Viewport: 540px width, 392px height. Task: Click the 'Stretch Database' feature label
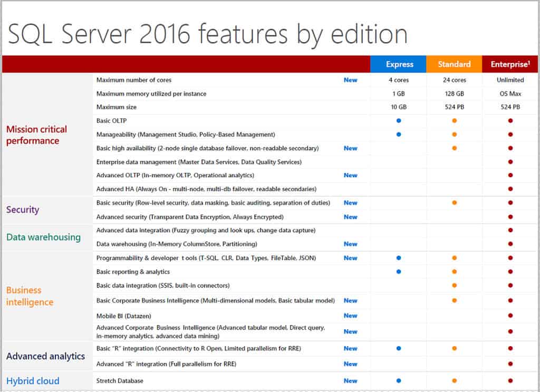pyautogui.click(x=120, y=380)
